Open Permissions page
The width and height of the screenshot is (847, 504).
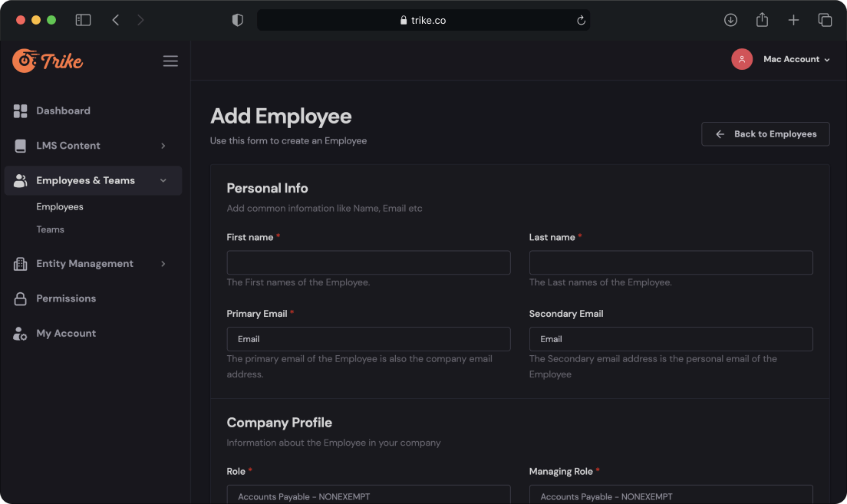coord(66,298)
